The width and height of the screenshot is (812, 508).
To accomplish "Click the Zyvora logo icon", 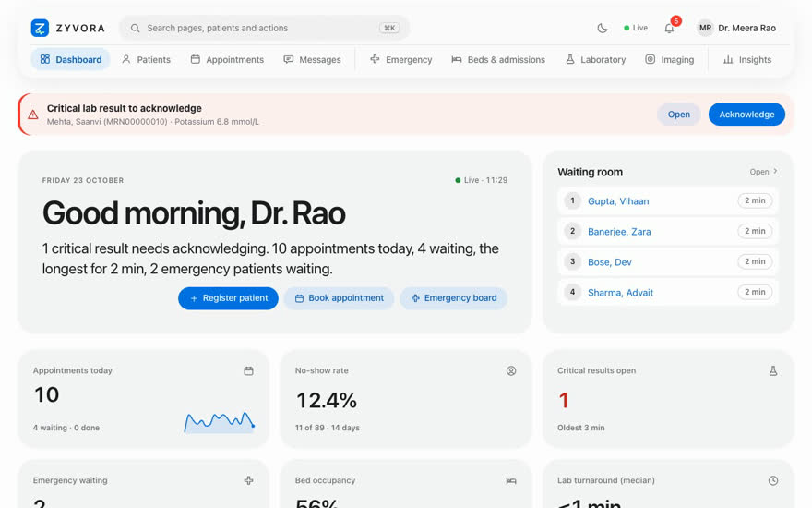I will coord(40,28).
